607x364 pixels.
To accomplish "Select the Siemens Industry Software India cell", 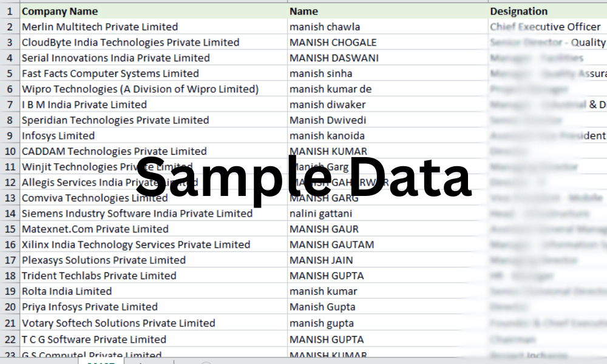I will [x=154, y=214].
